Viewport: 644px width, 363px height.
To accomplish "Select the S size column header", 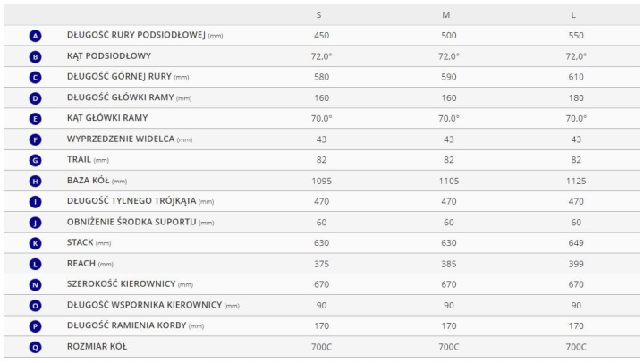I will pos(318,15).
